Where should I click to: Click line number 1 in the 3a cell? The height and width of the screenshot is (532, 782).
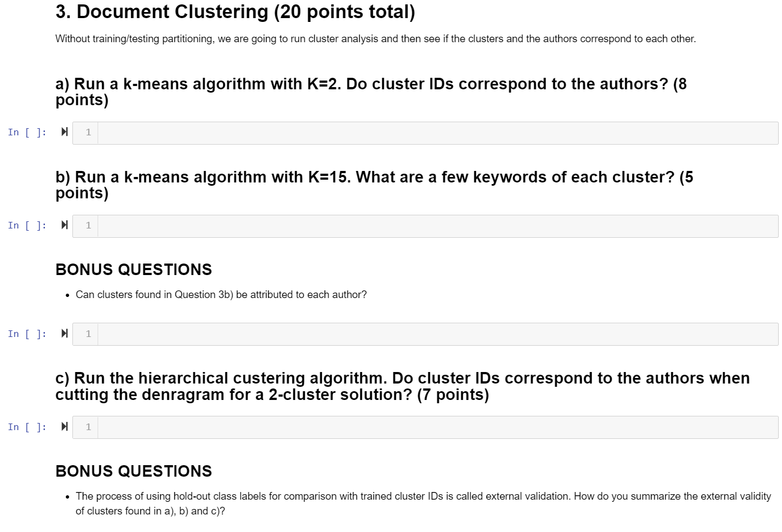click(x=88, y=133)
